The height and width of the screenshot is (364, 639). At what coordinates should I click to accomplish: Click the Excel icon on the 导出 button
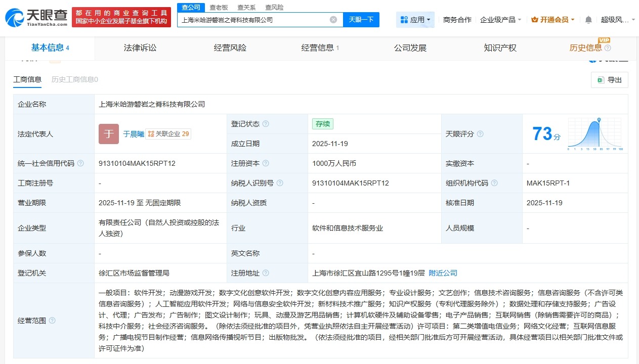coord(600,80)
